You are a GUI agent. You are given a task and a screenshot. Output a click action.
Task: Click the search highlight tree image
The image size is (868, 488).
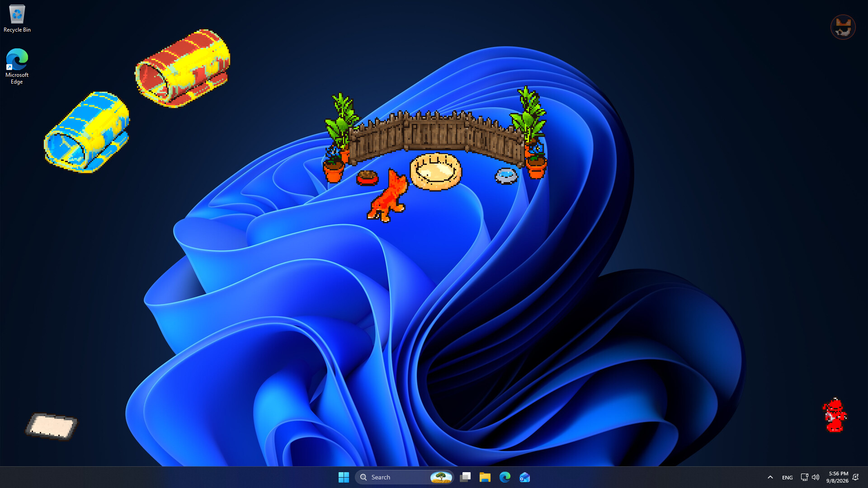(x=441, y=477)
